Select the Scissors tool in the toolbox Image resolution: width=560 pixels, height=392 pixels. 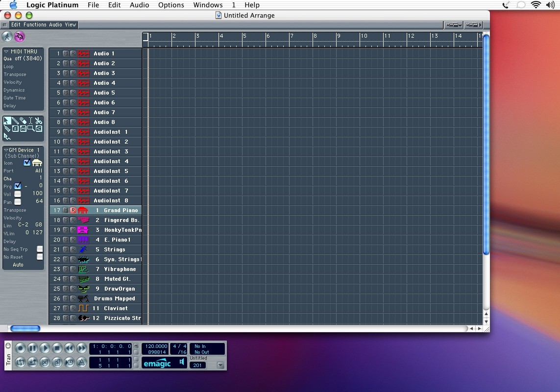coord(39,121)
